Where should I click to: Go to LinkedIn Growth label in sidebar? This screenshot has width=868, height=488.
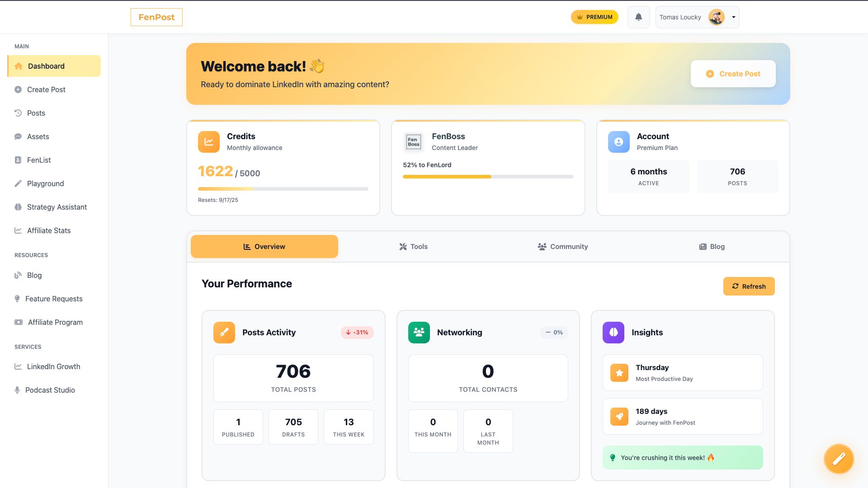(x=54, y=366)
